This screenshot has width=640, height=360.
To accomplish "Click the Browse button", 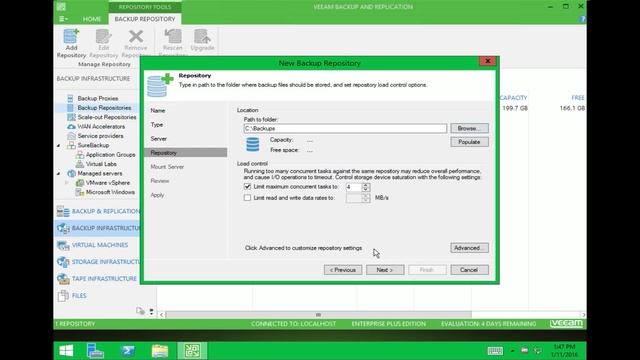I will [469, 128].
